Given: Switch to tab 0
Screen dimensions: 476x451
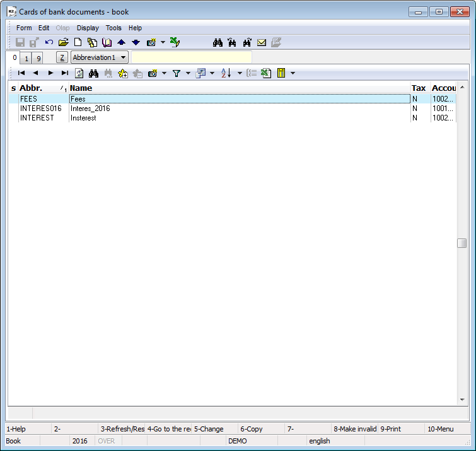Looking at the screenshot, I should tap(14, 57).
